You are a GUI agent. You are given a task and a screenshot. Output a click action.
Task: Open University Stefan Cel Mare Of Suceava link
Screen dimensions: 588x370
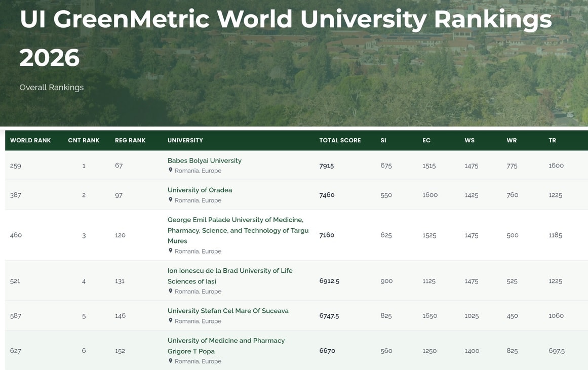pos(228,311)
